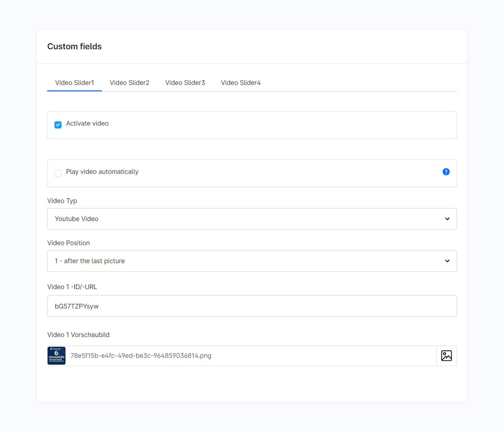The height and width of the screenshot is (432, 504).
Task: Click the png filename in Vorschaubild field
Action: [141, 356]
